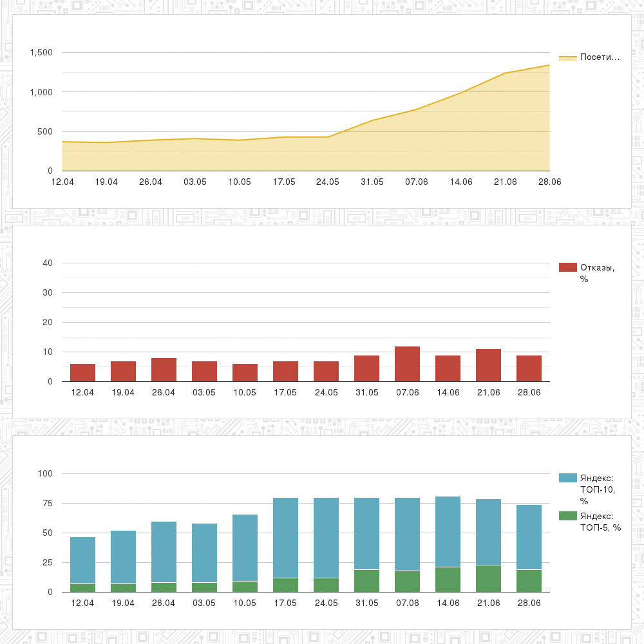Click the blue Яндекс ТОП-10 legend swatch
Screen dimensions: 644x644
tap(567, 478)
